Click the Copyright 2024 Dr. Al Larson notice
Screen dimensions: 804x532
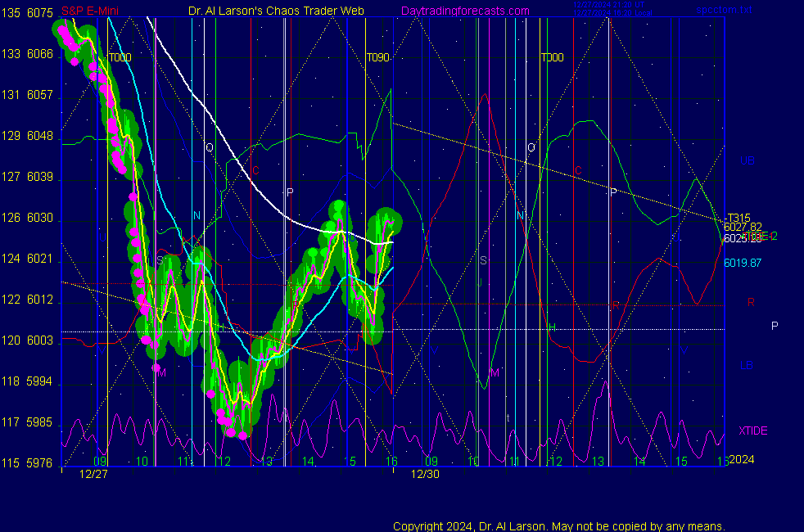tap(558, 526)
